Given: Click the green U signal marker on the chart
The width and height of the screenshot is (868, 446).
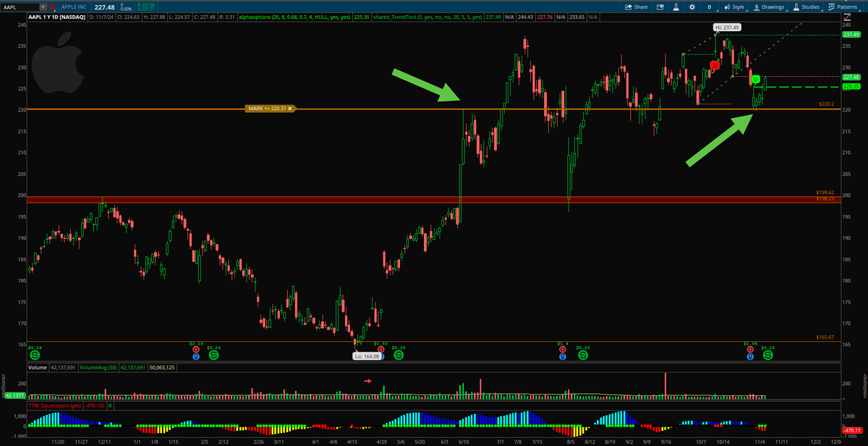Looking at the screenshot, I should (755, 79).
